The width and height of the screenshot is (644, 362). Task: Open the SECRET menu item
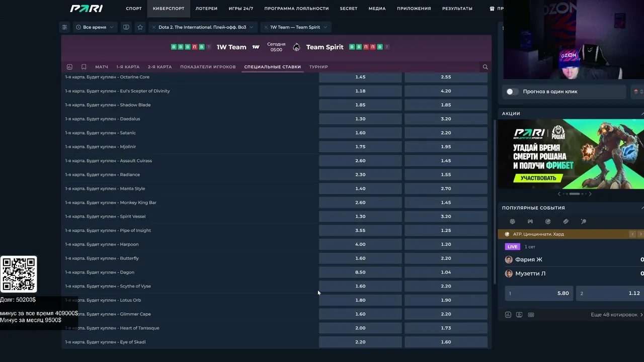(349, 9)
